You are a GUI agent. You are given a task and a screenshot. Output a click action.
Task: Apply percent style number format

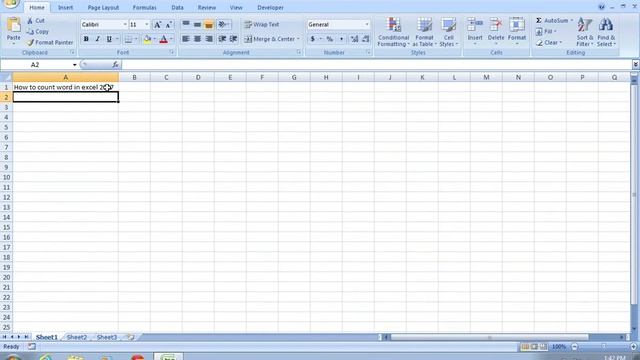click(329, 39)
